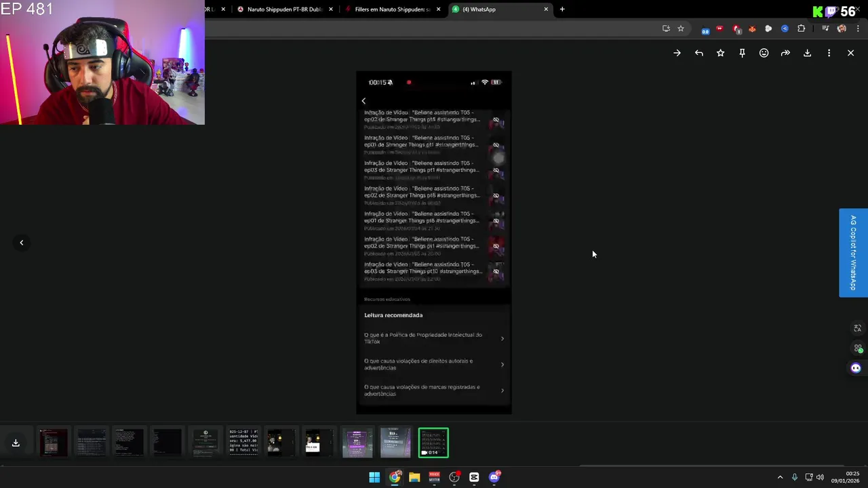This screenshot has height=488, width=868.
Task: Open Voicemeeter from taskbar
Action: (x=434, y=477)
